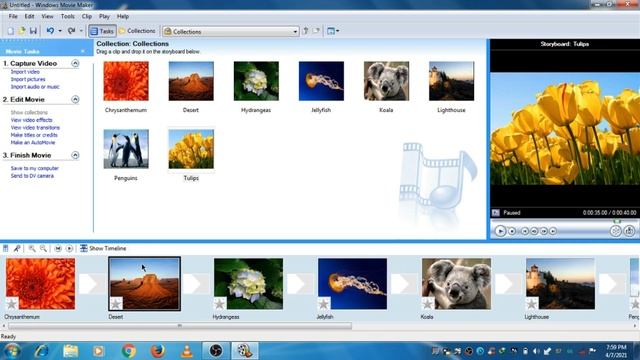Open the Edit menu
Image resolution: width=640 pixels, height=360 pixels.
[29, 16]
